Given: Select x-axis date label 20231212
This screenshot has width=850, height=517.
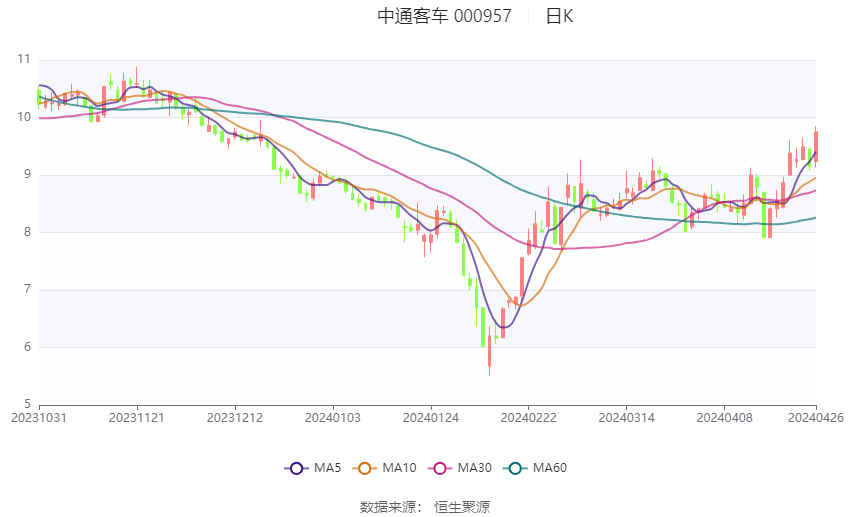Looking at the screenshot, I should (235, 418).
